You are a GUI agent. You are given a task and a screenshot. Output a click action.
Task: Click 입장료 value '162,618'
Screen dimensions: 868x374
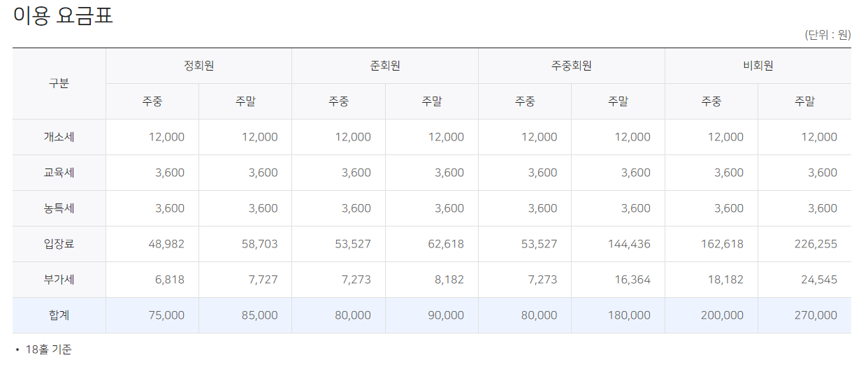722,244
